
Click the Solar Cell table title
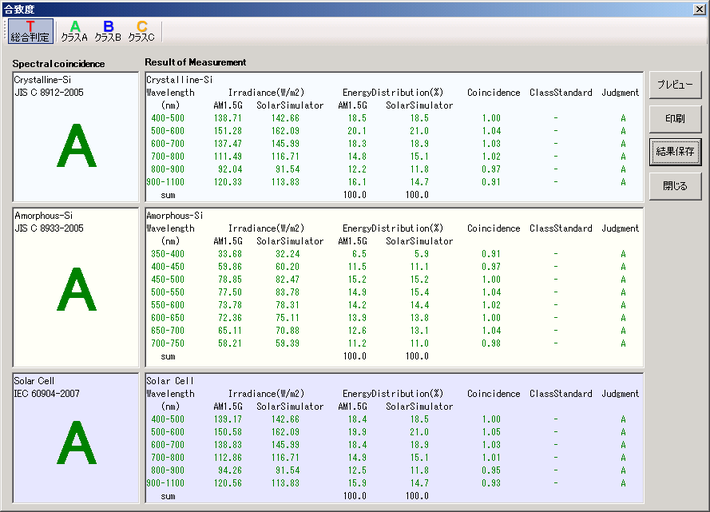[170, 381]
